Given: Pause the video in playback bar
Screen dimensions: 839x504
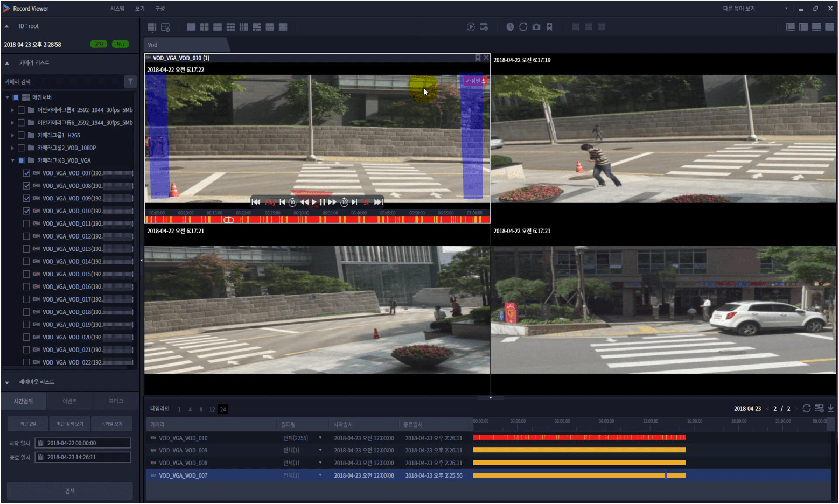Looking at the screenshot, I should pos(323,202).
